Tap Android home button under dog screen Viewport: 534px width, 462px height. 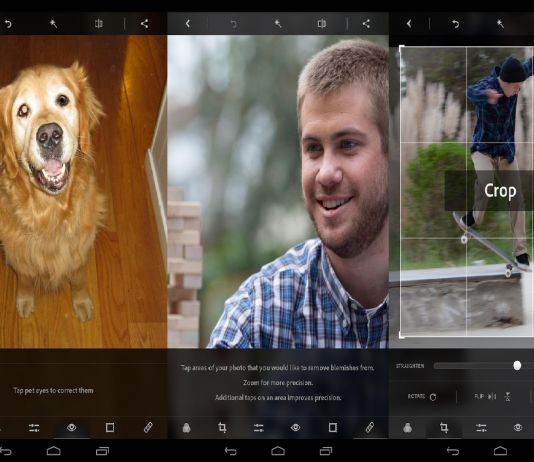tap(53, 451)
